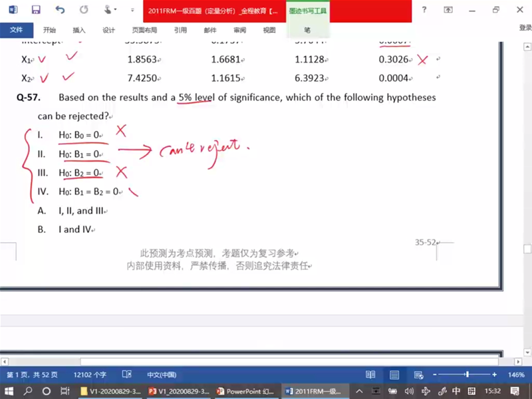Open the 文件 (File) tab
This screenshot has height=399, width=532.
pyautogui.click(x=16, y=30)
